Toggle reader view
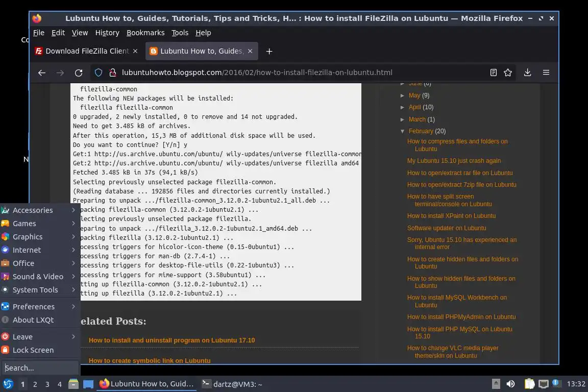 tap(494, 73)
